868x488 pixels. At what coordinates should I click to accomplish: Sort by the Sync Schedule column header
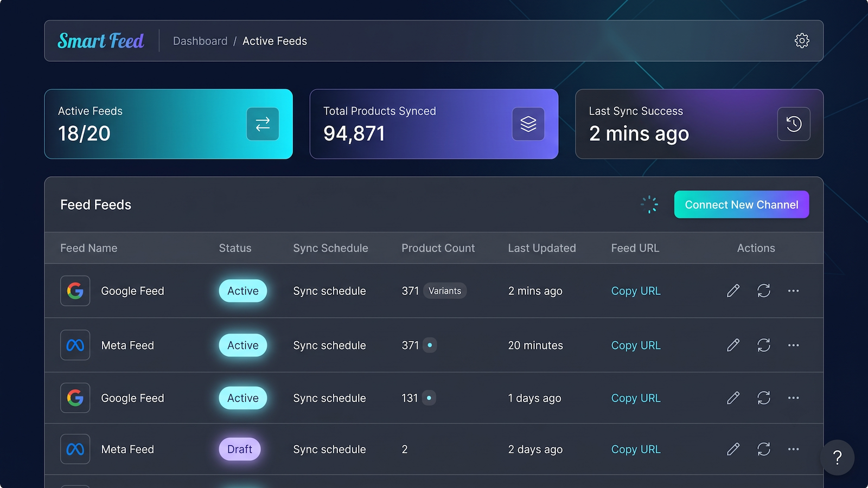tap(330, 248)
